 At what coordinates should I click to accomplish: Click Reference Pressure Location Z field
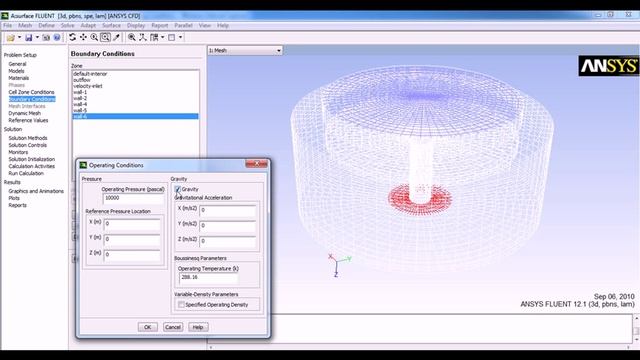[x=132, y=255]
